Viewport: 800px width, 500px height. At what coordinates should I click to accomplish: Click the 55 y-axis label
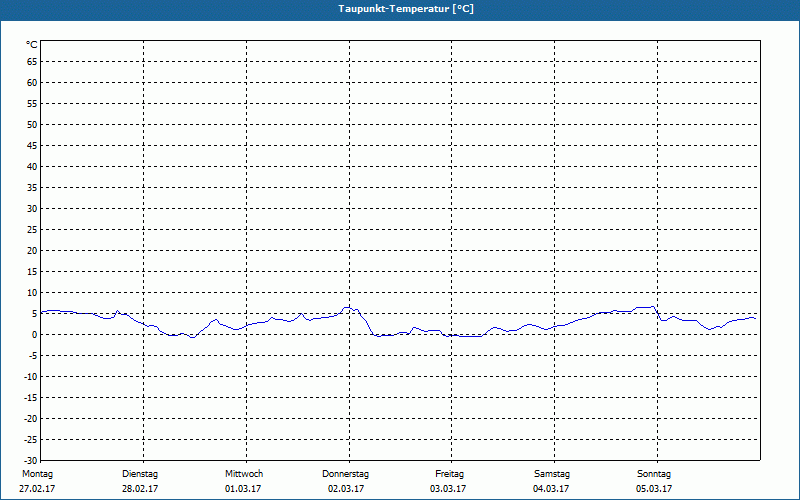click(x=32, y=104)
